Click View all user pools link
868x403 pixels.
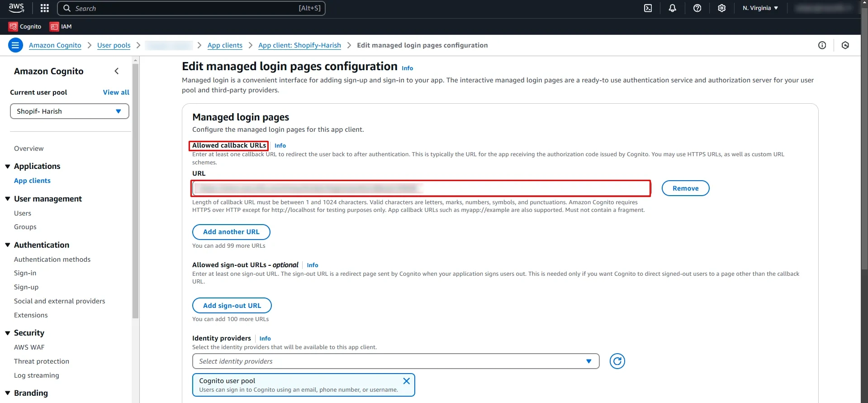tap(116, 92)
